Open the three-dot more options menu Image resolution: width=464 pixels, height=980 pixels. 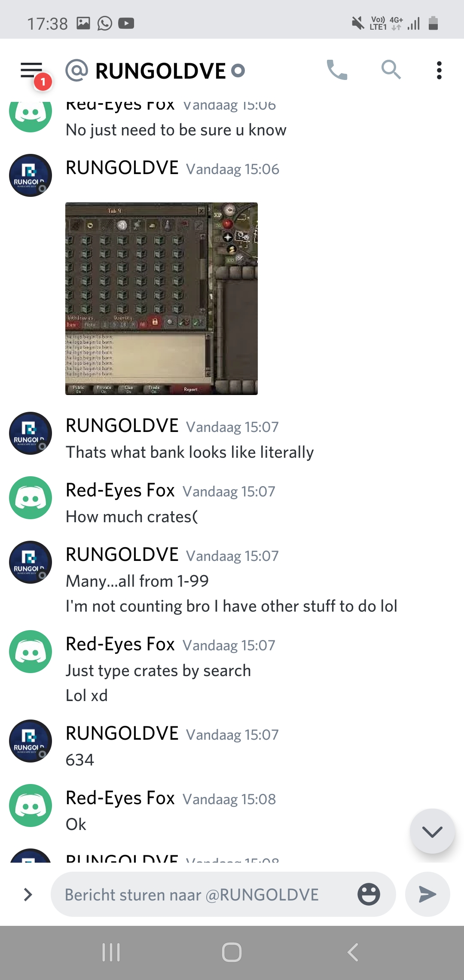439,70
